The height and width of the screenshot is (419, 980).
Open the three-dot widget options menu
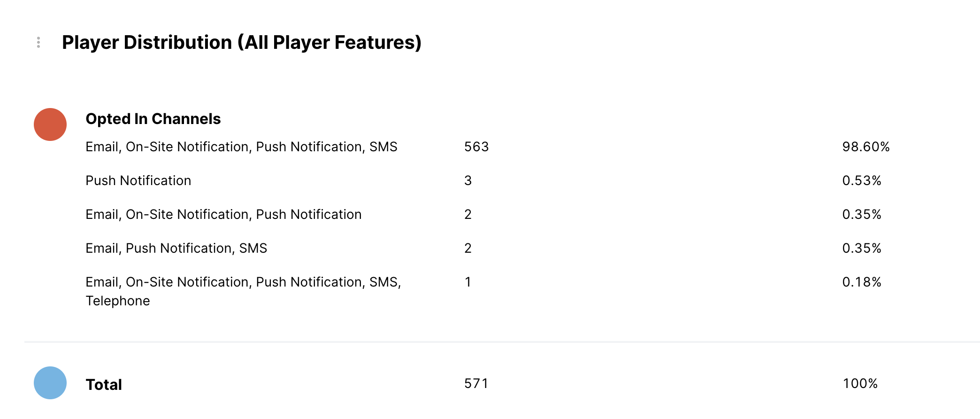38,43
